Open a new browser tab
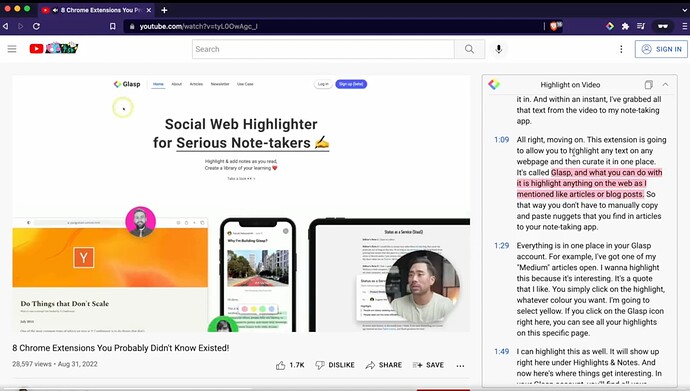Viewport: 690px width, 391px height. [x=164, y=10]
